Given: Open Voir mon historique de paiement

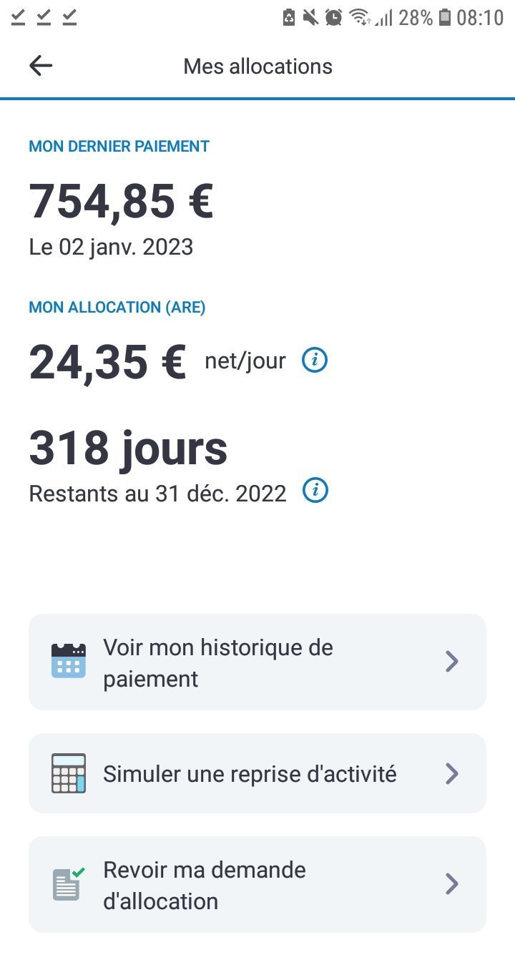Looking at the screenshot, I should (x=218, y=662).
